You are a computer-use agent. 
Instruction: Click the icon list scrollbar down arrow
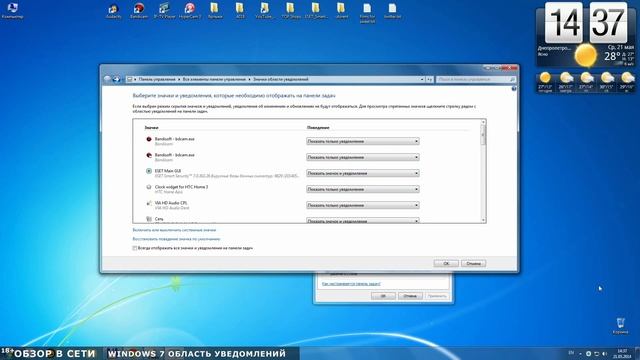click(x=483, y=220)
